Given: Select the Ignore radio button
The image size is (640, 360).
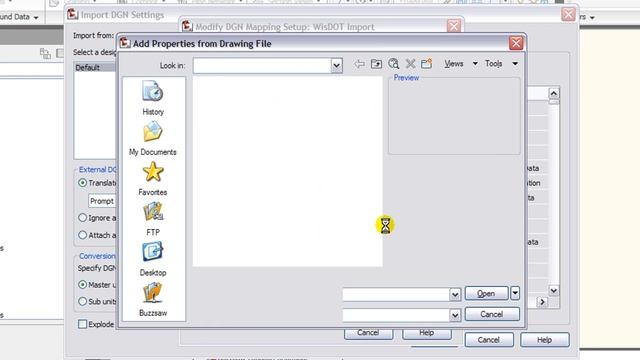Looking at the screenshot, I should (82, 218).
